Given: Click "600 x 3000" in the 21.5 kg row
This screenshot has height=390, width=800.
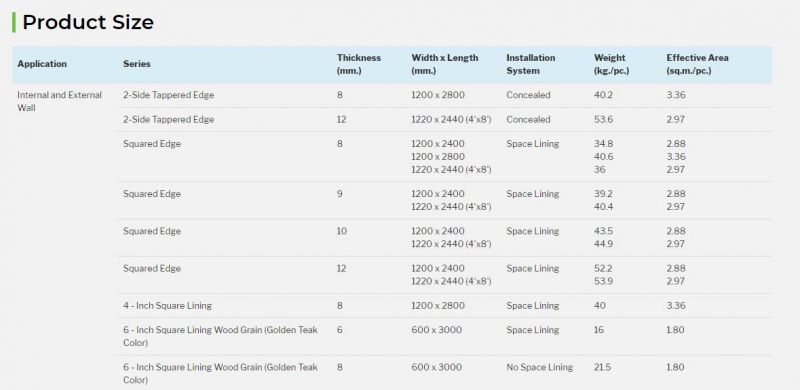Looking at the screenshot, I should 436,368.
